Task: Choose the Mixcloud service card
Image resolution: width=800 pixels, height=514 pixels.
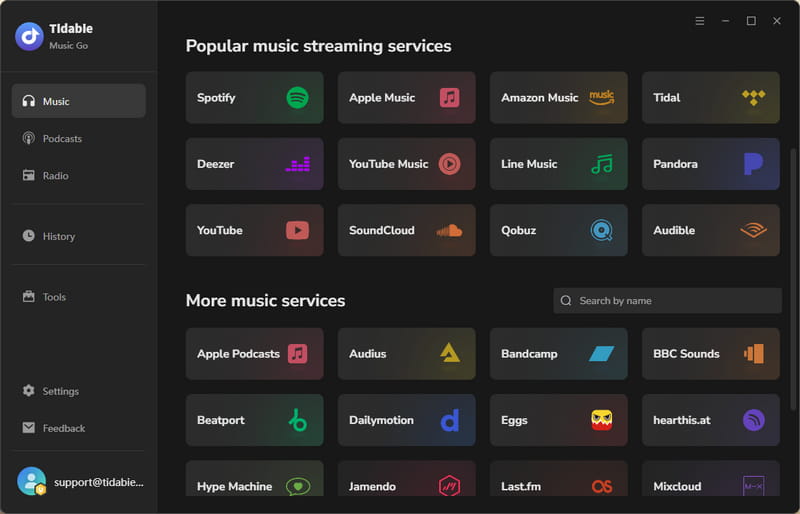Action: click(710, 479)
